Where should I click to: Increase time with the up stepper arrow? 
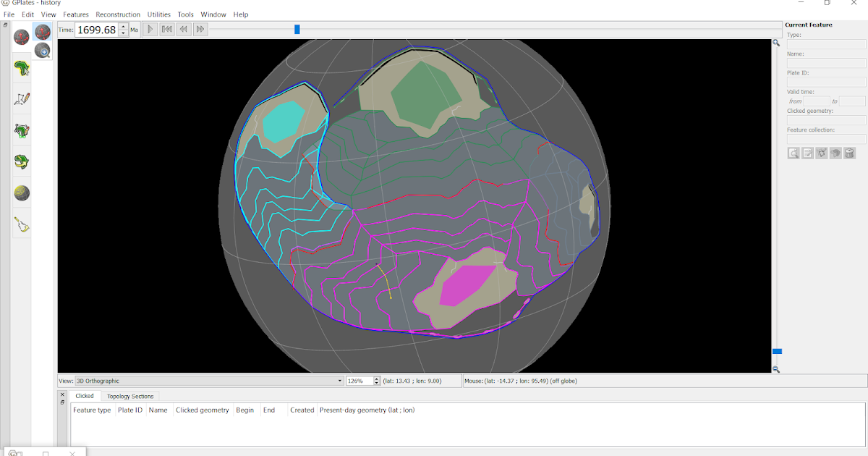124,26
